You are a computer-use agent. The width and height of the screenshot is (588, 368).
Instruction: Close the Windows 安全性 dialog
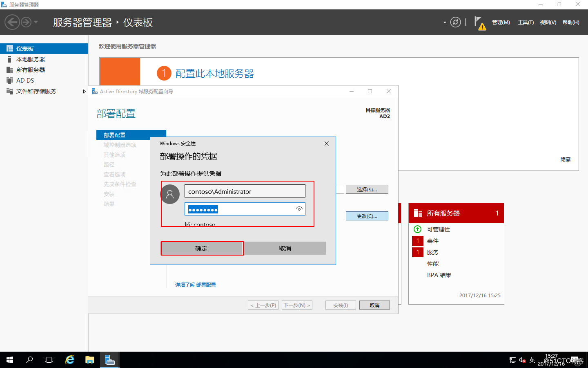pos(327,144)
